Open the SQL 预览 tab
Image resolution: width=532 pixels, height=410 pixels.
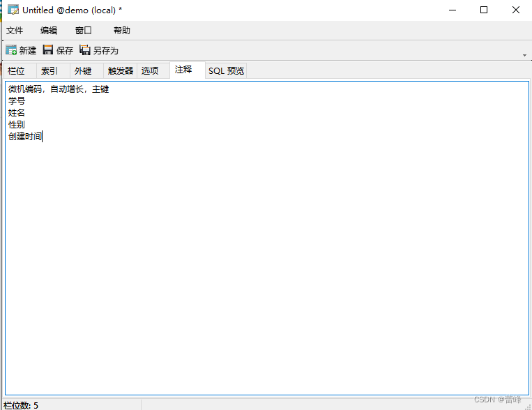click(x=226, y=70)
